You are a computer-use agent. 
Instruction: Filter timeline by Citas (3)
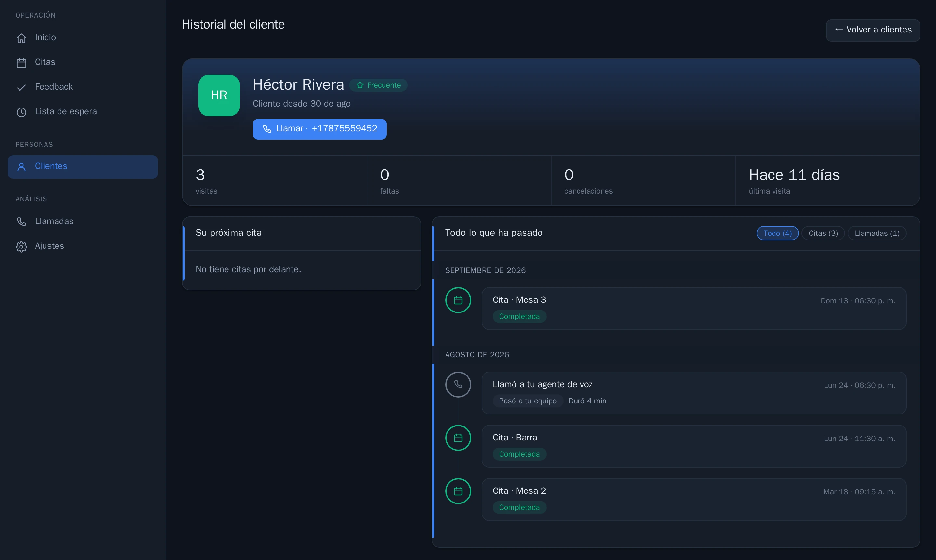(x=823, y=233)
